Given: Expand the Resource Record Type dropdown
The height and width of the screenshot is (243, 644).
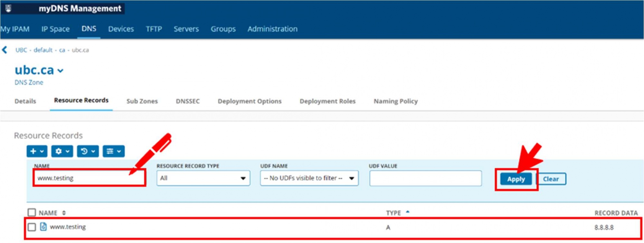Looking at the screenshot, I should 203,178.
